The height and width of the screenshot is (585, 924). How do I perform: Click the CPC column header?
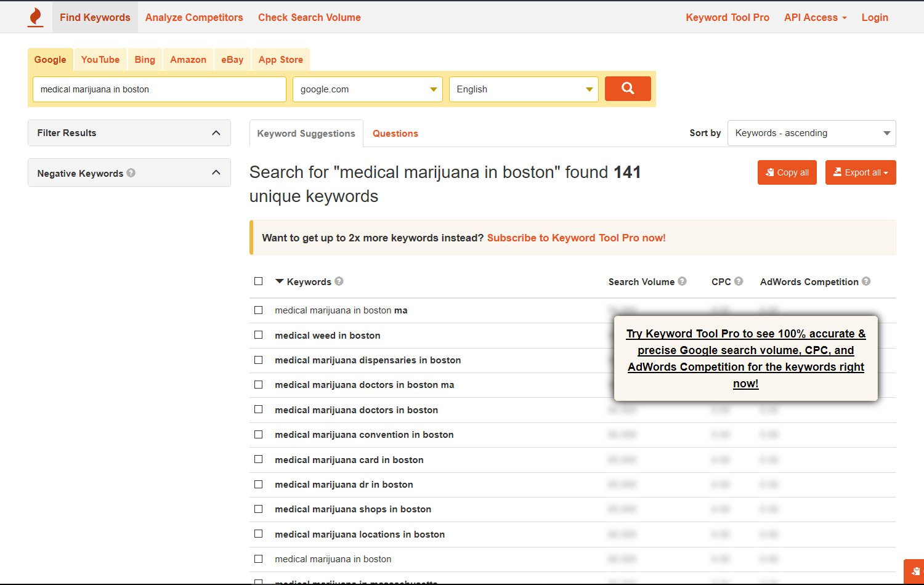[x=721, y=282]
